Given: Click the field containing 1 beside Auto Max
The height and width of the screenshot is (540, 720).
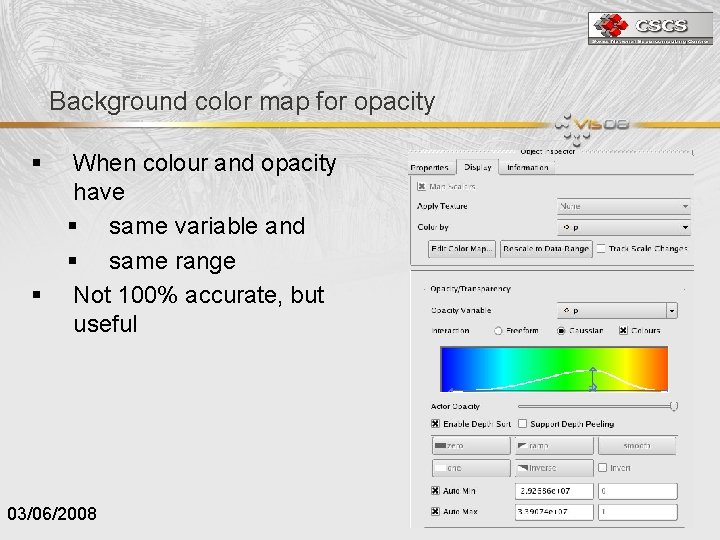Looking at the screenshot, I should [638, 512].
